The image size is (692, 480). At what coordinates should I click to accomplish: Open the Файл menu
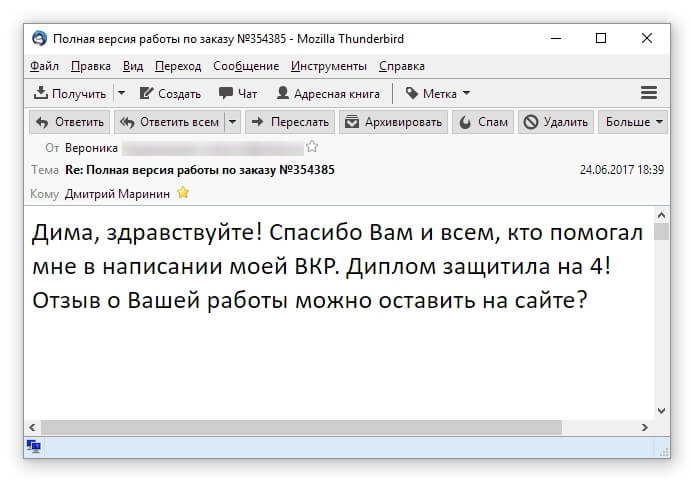click(x=44, y=66)
